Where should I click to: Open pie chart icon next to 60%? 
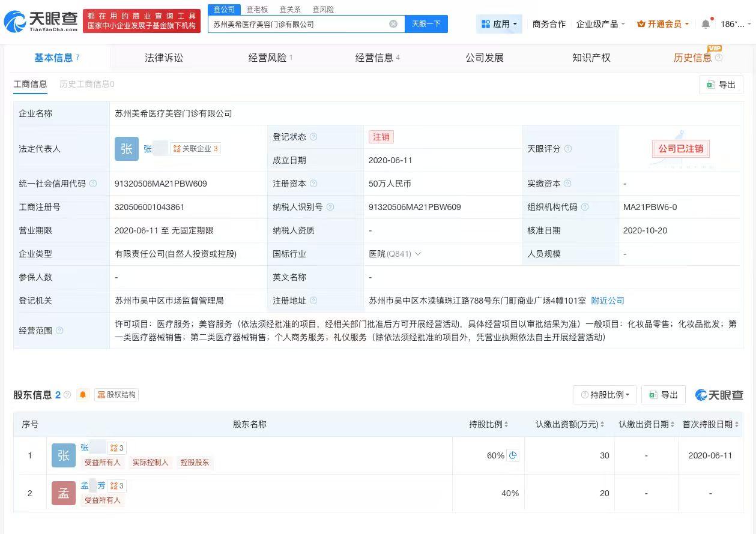pos(513,455)
